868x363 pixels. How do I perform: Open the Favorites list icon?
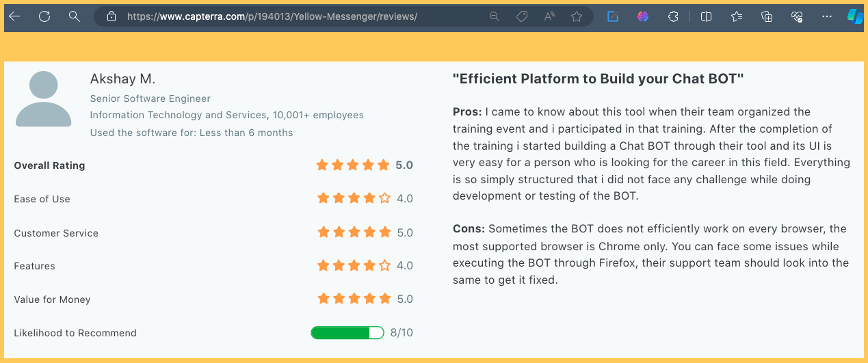point(737,16)
